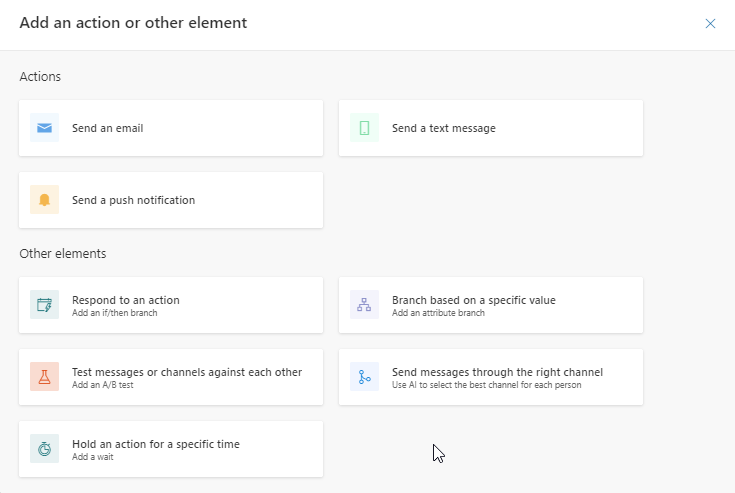Click the blue envelope email icon
The width and height of the screenshot is (735, 493).
point(44,128)
